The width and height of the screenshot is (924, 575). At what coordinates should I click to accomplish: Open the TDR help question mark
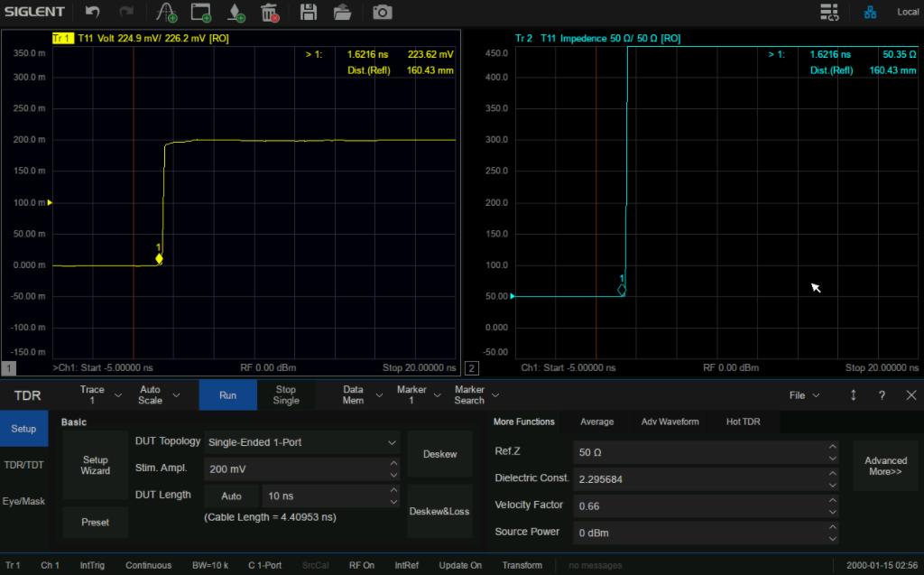(x=882, y=395)
